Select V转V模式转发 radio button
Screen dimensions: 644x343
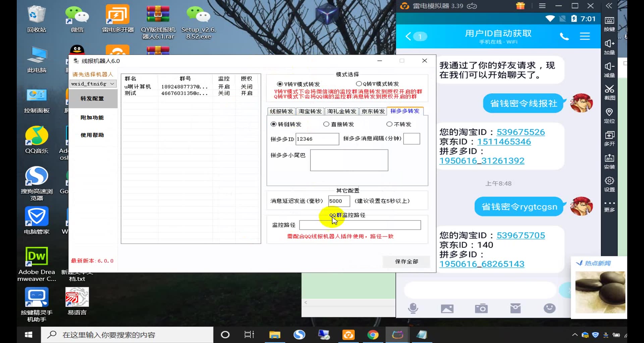point(298,84)
